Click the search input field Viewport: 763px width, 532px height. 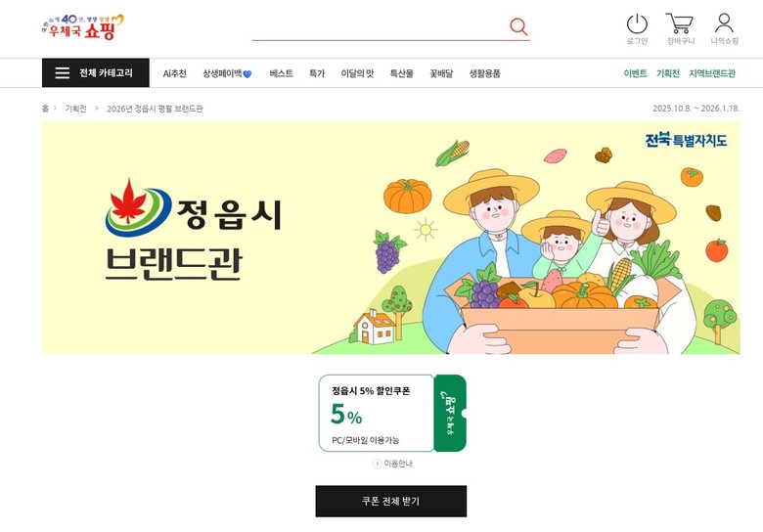tap(381, 27)
